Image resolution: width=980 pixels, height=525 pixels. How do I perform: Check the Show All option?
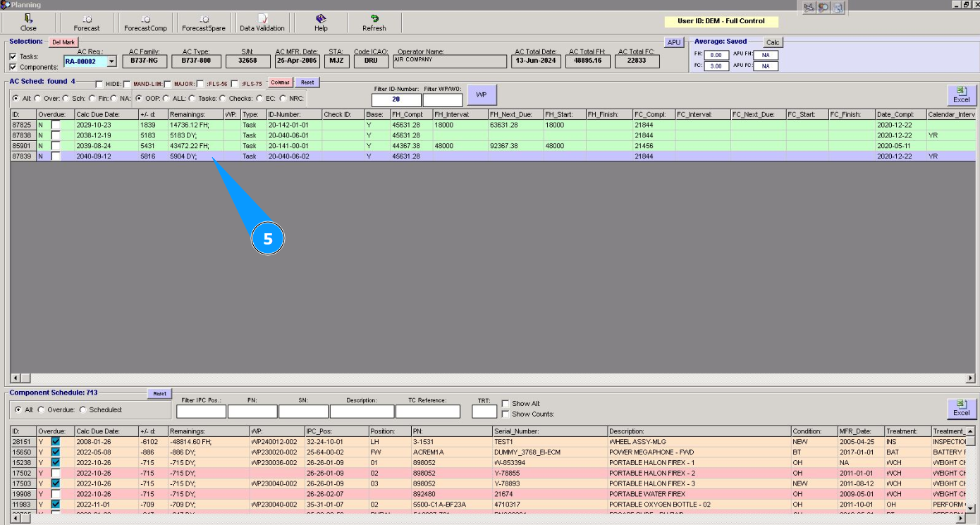(505, 404)
